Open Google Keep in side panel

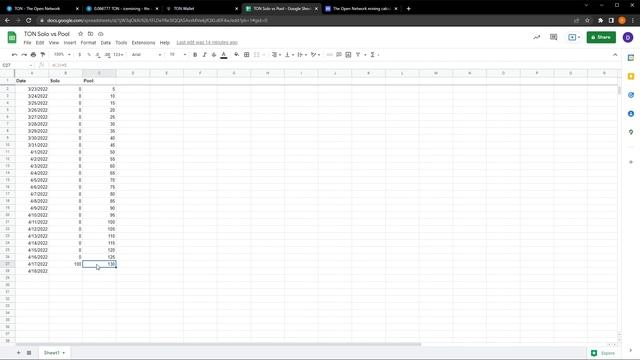pos(631,76)
